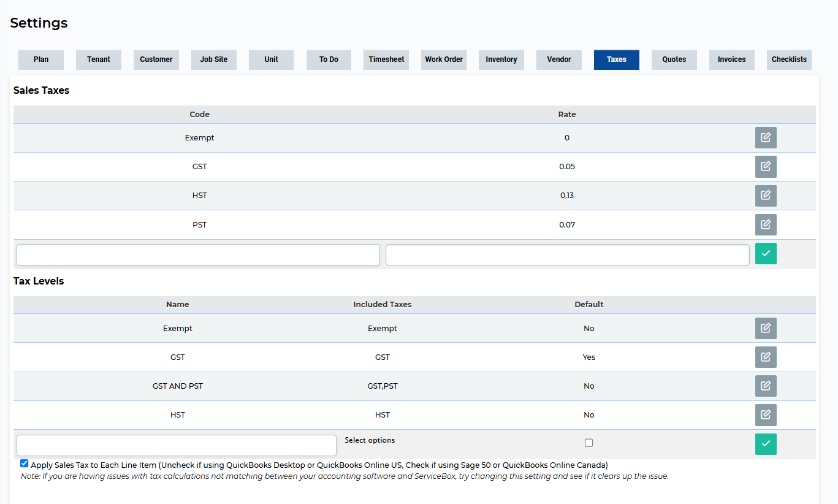Screen dimensions: 838x504
Task: Select the Yes default value for GST
Action: [589, 357]
